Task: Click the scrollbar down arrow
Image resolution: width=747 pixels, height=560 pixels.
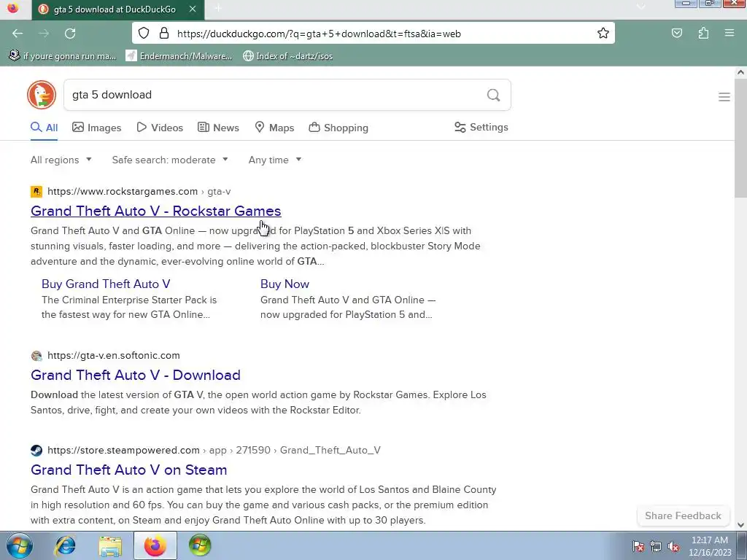Action: (x=740, y=525)
